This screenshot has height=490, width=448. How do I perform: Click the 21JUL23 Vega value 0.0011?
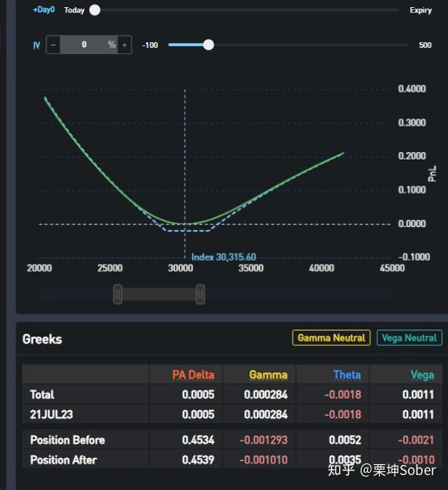418,414
